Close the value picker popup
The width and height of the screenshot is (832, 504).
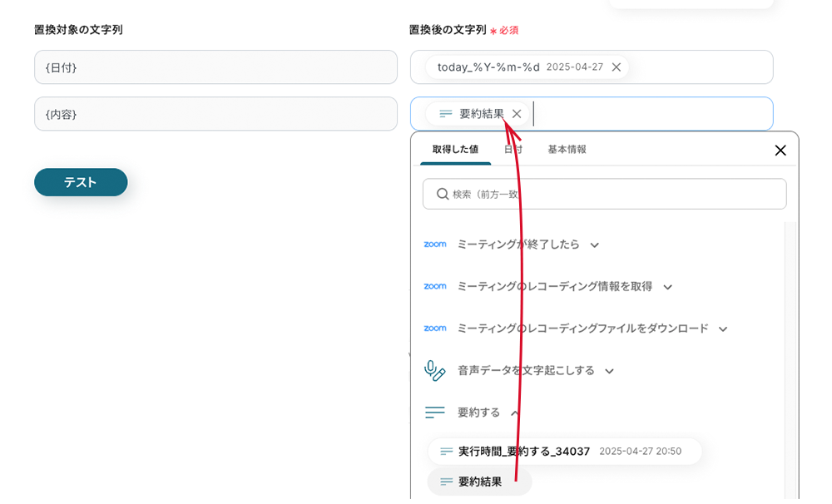click(x=780, y=151)
